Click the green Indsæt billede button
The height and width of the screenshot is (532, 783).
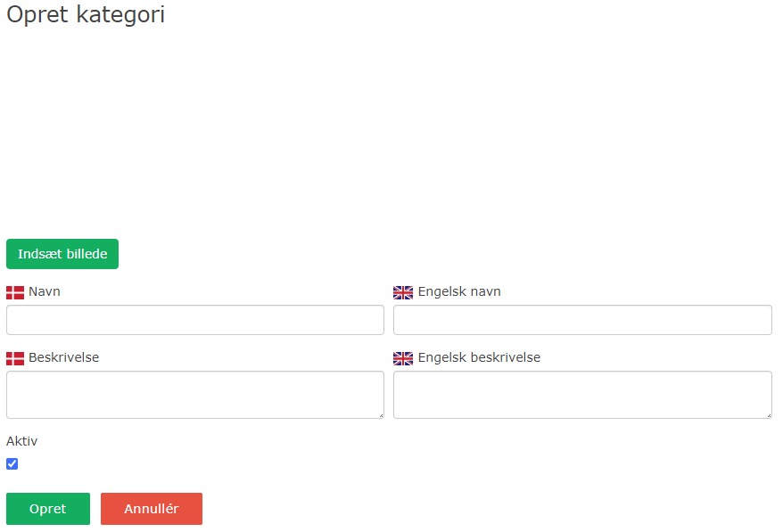pos(62,254)
